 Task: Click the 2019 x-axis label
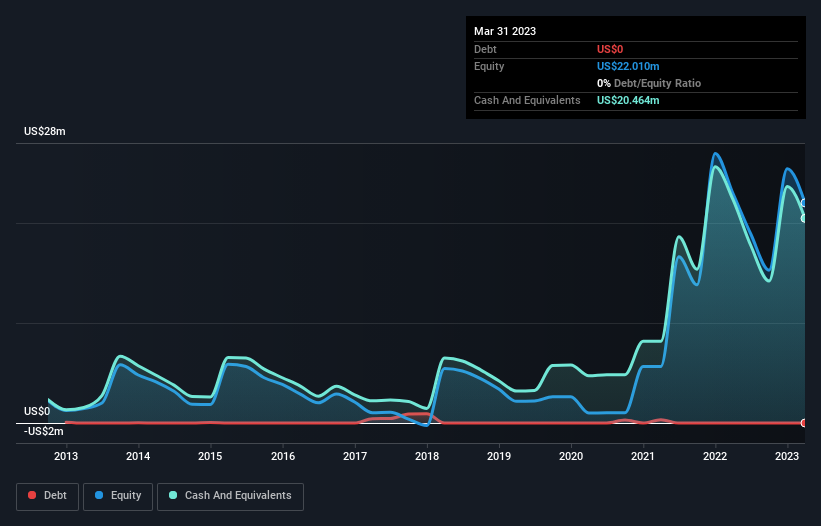(499, 456)
